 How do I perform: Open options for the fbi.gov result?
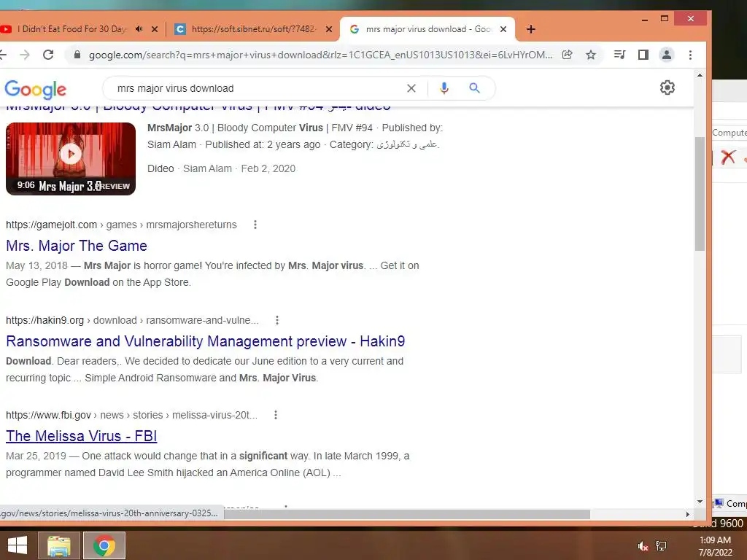pyautogui.click(x=275, y=415)
